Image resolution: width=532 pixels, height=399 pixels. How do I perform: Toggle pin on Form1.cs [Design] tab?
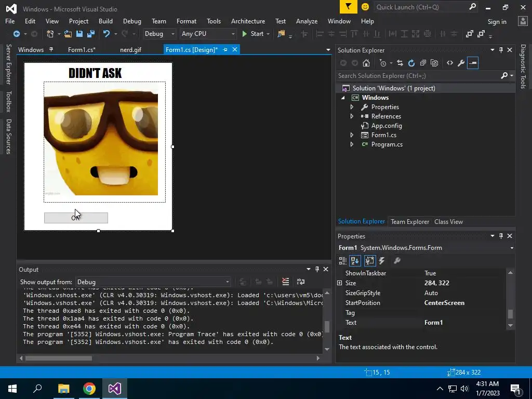point(225,49)
